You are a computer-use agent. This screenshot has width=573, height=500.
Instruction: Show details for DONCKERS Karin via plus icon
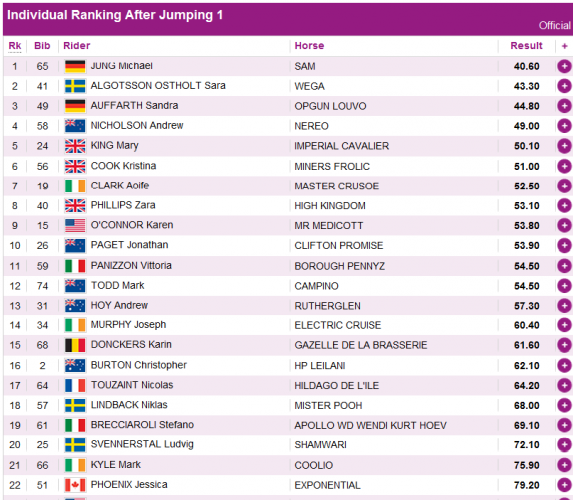point(564,345)
